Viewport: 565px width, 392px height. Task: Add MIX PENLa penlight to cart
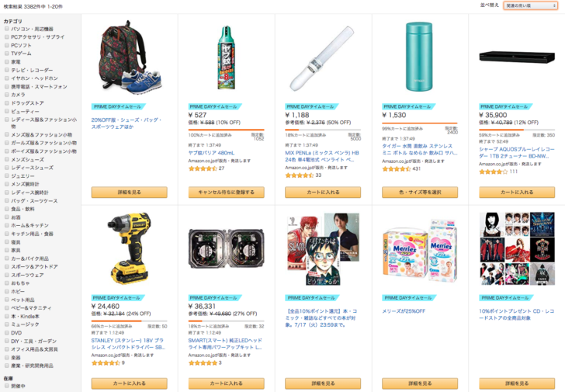[323, 192]
